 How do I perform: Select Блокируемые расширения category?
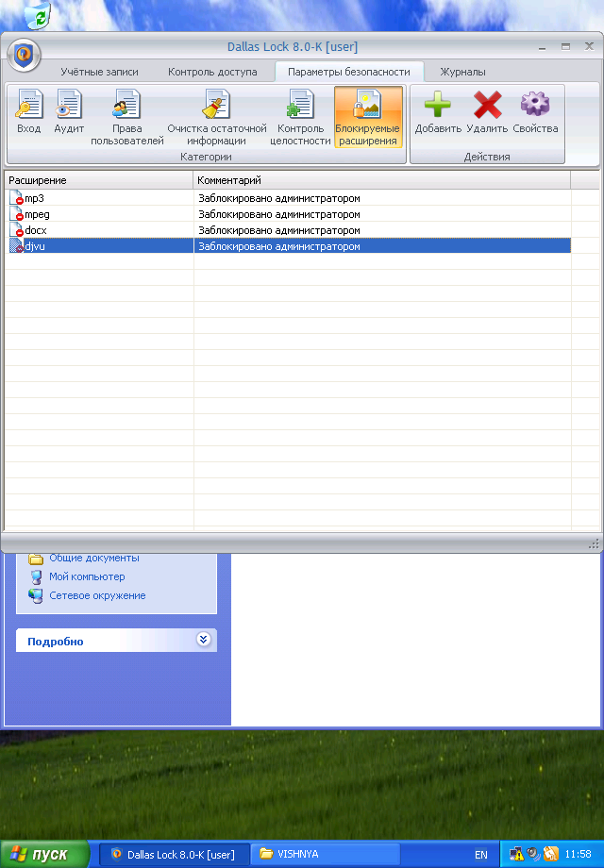coord(368,117)
